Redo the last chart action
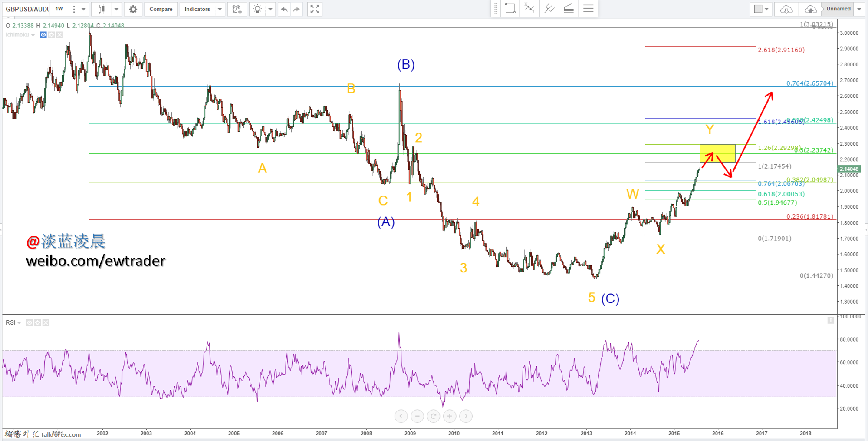868x441 pixels. 296,9
